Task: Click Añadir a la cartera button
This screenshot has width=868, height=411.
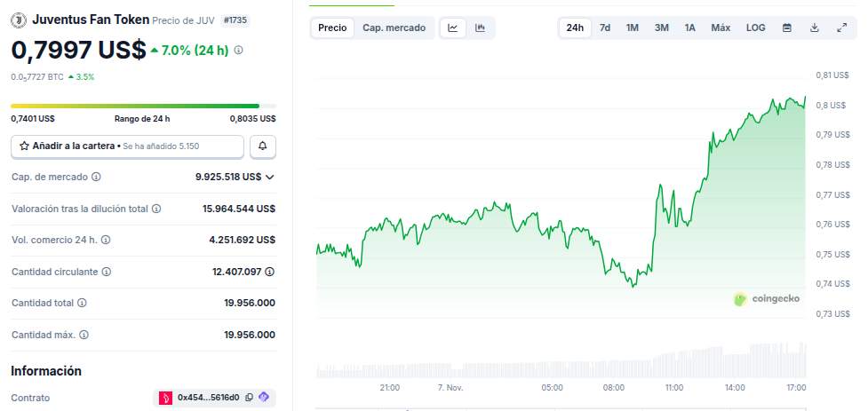Action: (x=127, y=146)
